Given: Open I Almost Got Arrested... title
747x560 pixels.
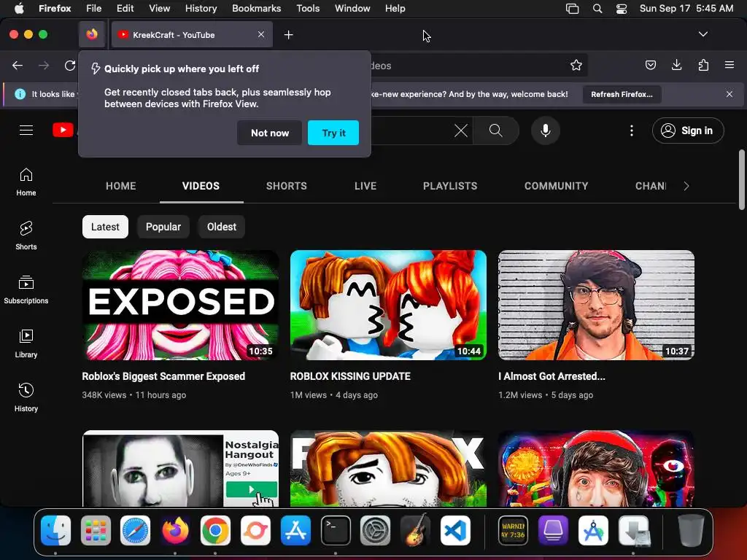Looking at the screenshot, I should click(x=551, y=376).
